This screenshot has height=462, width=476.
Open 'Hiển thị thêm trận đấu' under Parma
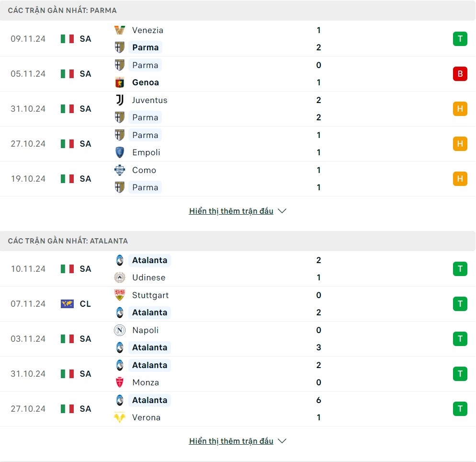(x=231, y=211)
